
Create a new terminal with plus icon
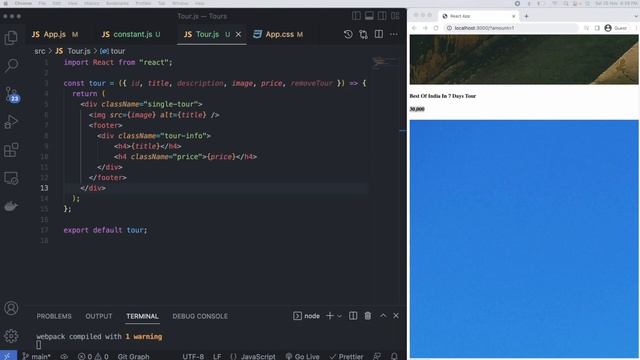tap(330, 316)
